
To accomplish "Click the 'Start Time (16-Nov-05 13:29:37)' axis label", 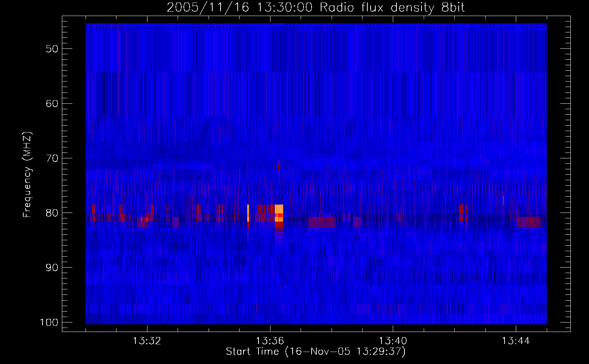I will 316,352.
